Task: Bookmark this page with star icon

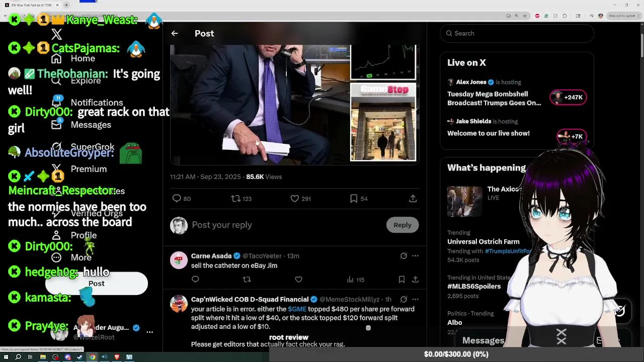Action: click(525, 16)
